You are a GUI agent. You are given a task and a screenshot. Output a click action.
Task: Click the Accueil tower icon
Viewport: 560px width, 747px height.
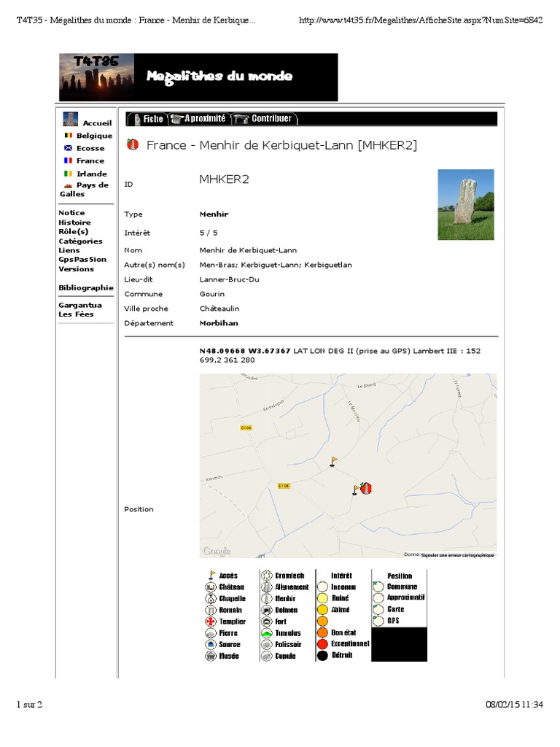(71, 119)
